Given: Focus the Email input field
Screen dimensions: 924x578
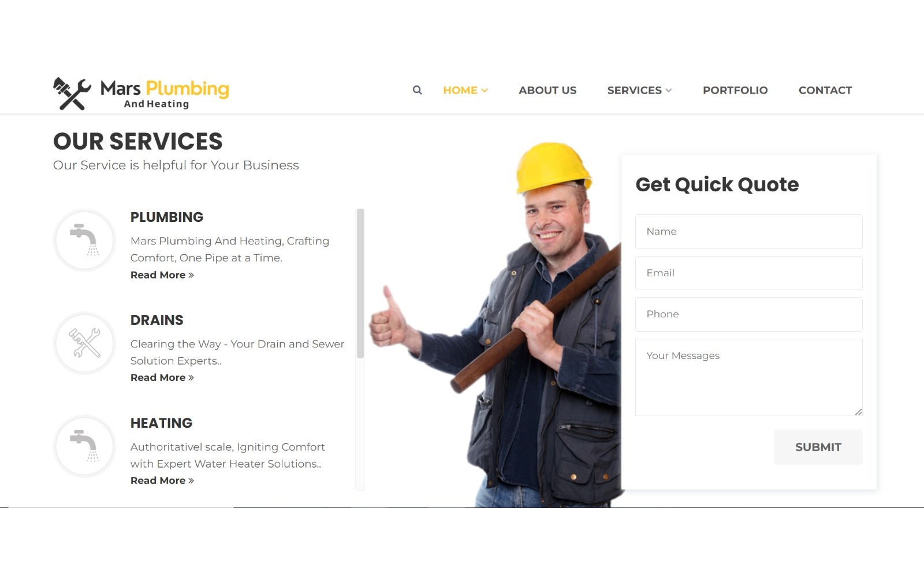Looking at the screenshot, I should tap(749, 273).
